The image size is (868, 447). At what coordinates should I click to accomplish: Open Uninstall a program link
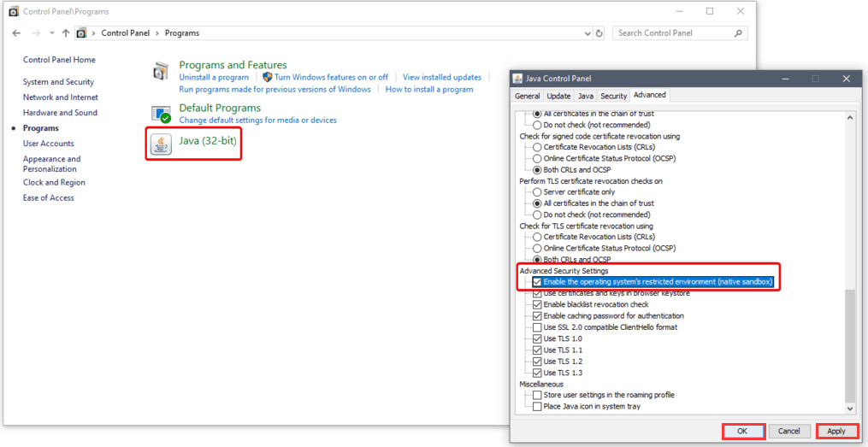pos(214,78)
